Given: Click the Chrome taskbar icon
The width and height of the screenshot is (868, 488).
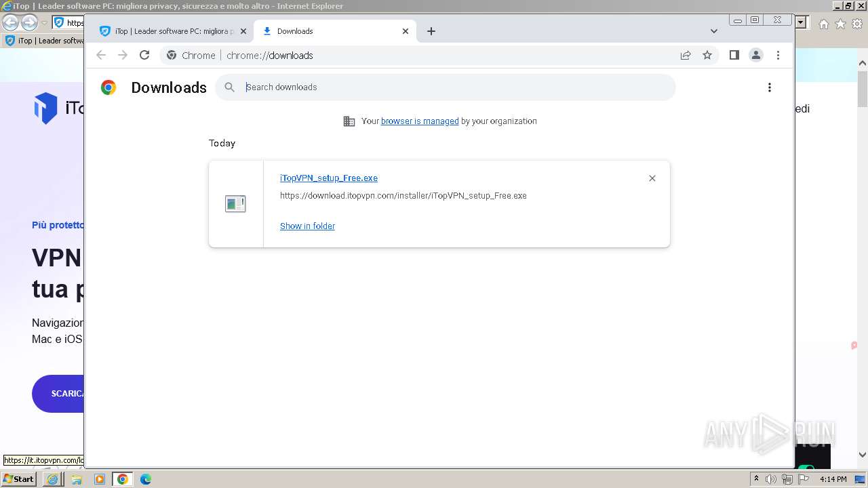Looking at the screenshot, I should [123, 479].
